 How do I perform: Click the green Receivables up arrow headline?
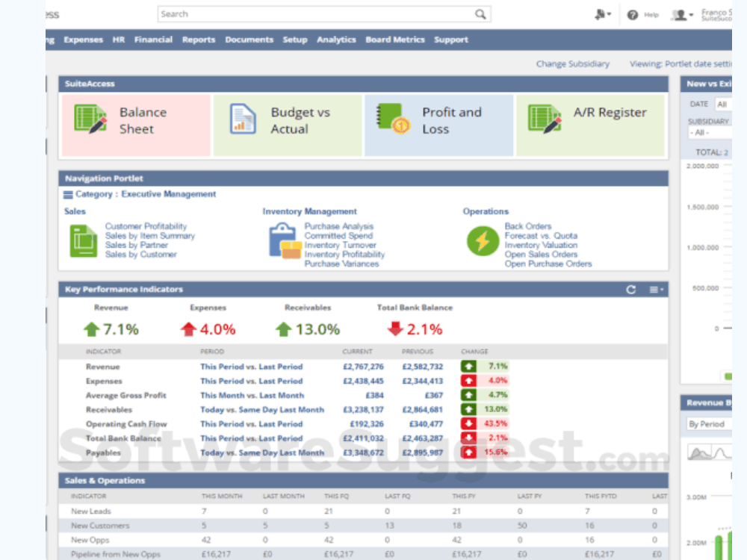click(x=283, y=329)
